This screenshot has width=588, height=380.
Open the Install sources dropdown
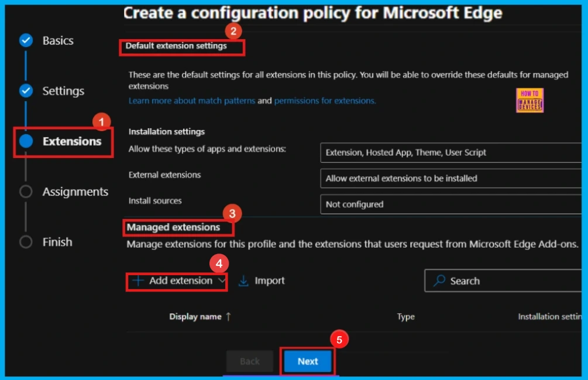(x=451, y=204)
